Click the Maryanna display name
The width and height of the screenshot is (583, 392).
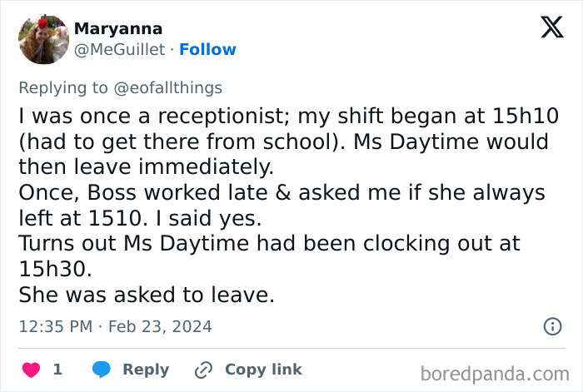click(x=118, y=28)
